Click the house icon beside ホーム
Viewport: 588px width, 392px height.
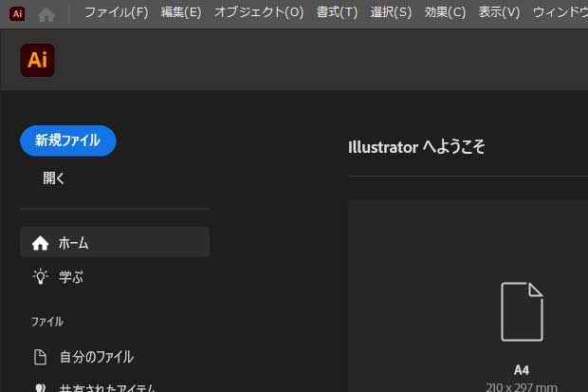pyautogui.click(x=40, y=243)
